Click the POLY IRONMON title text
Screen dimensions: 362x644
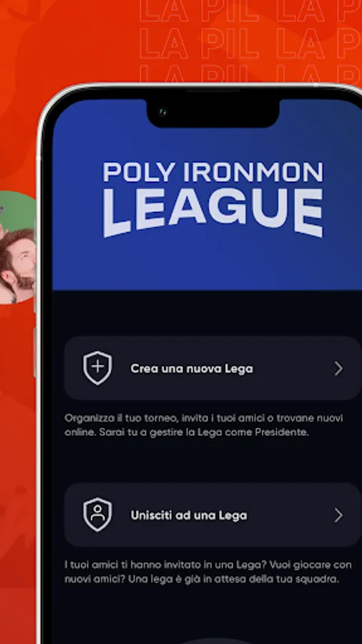(x=212, y=172)
